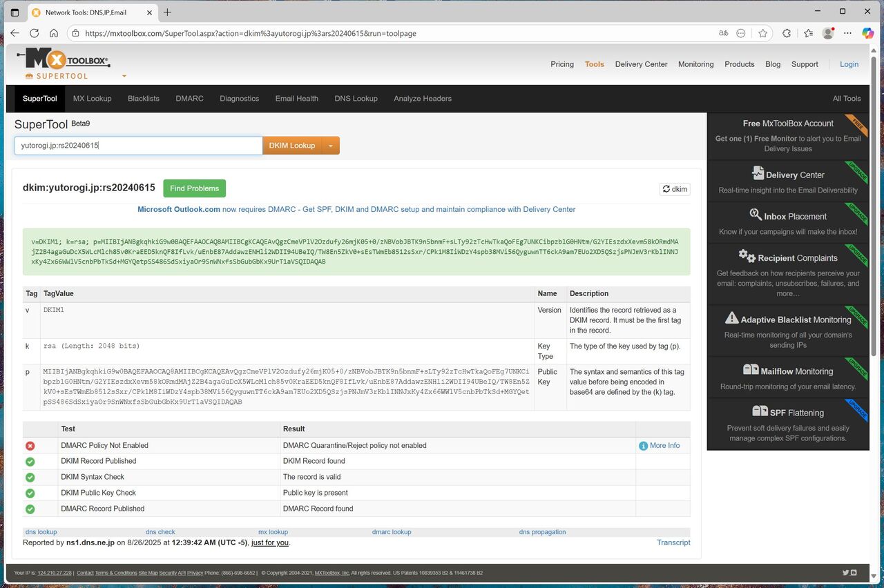884x588 pixels.
Task: Run the DKIM Lookup button
Action: (292, 146)
